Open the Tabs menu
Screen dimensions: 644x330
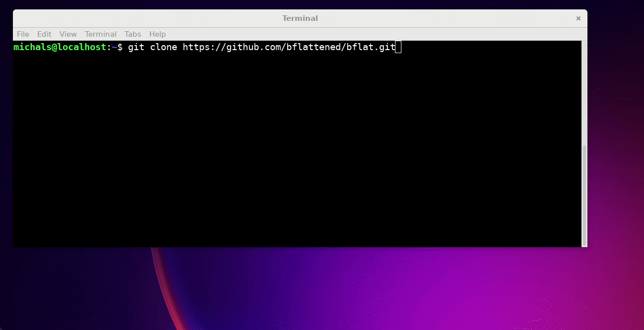tap(132, 34)
